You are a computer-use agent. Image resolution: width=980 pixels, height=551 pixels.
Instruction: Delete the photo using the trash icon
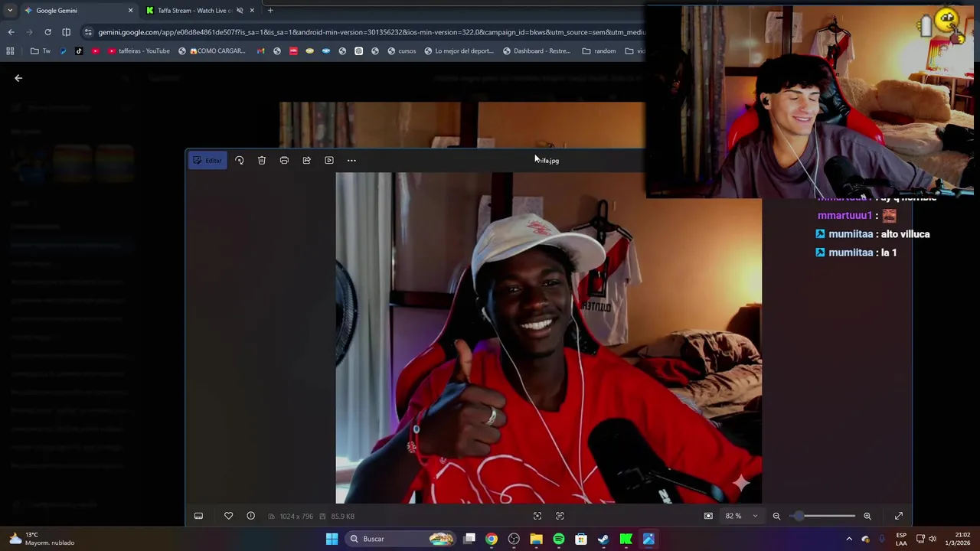(x=262, y=161)
